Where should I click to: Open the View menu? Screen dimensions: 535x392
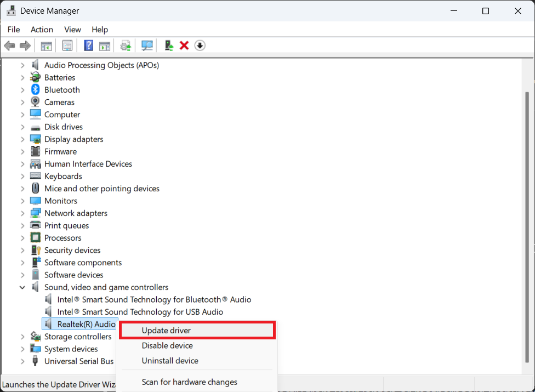(72, 30)
